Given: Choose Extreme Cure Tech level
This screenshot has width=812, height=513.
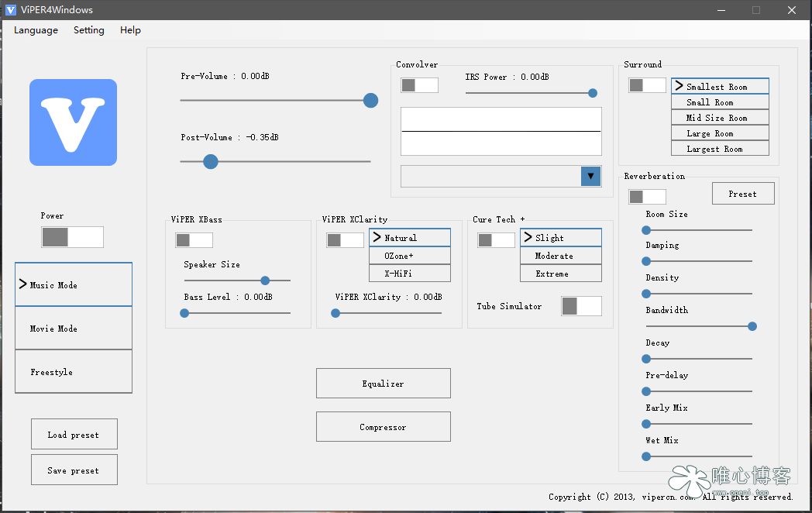Looking at the screenshot, I should (561, 273).
